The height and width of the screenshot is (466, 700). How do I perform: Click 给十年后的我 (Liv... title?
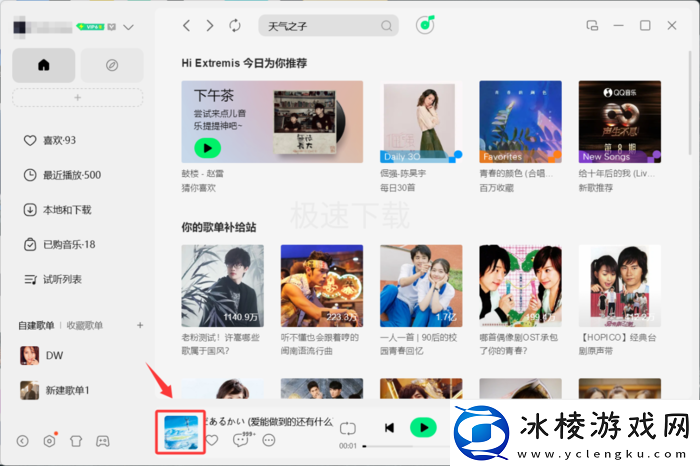[617, 174]
